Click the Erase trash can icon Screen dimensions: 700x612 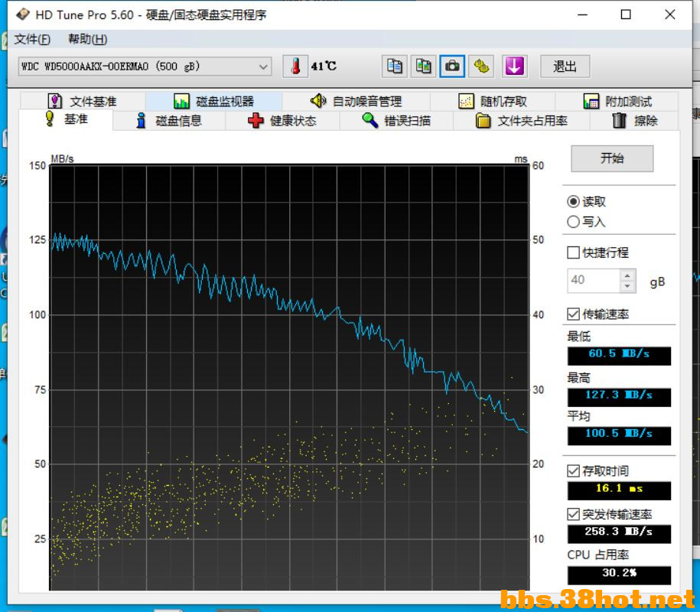[619, 121]
